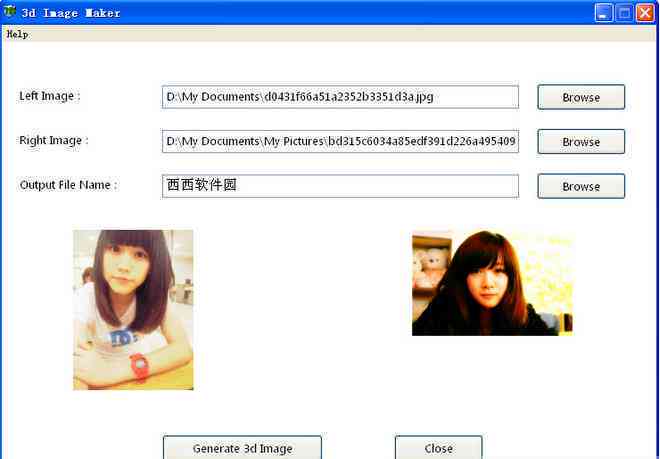This screenshot has height=459, width=660.
Task: Click the Left Image path field
Action: [340, 97]
